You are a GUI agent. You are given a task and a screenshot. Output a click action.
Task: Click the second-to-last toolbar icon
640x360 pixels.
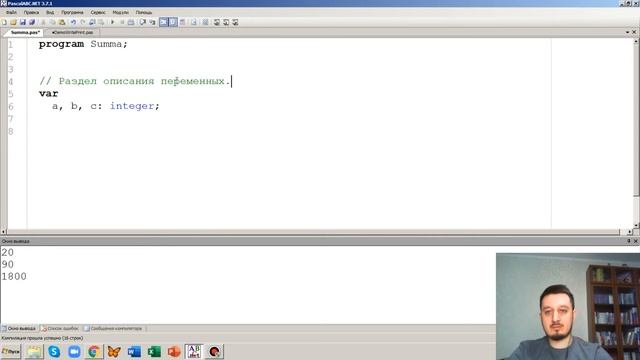point(226,22)
